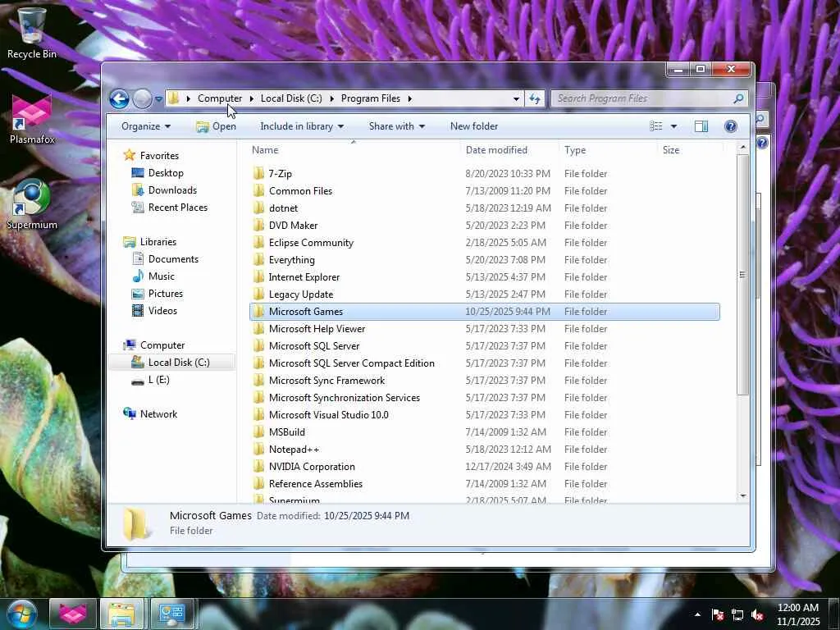Select Local Disk (C:) in breadcrumb

(291, 98)
